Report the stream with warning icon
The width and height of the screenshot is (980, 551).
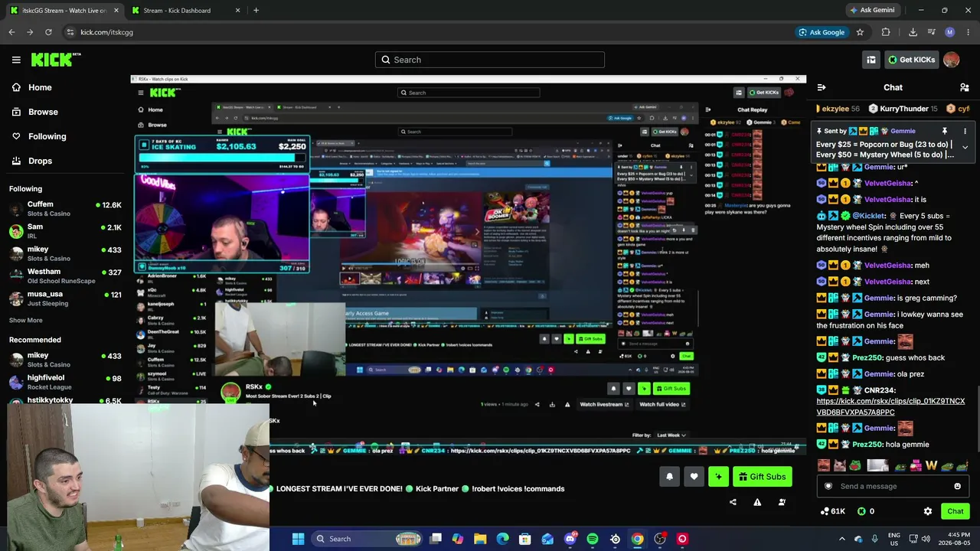(x=757, y=502)
